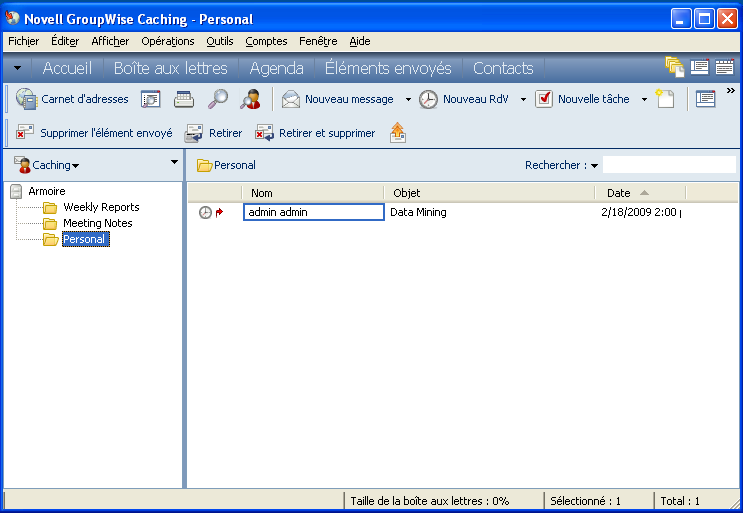This screenshot has height=513, width=743.
Task: Open the navigation bar dropdown arrow
Action: [x=18, y=68]
